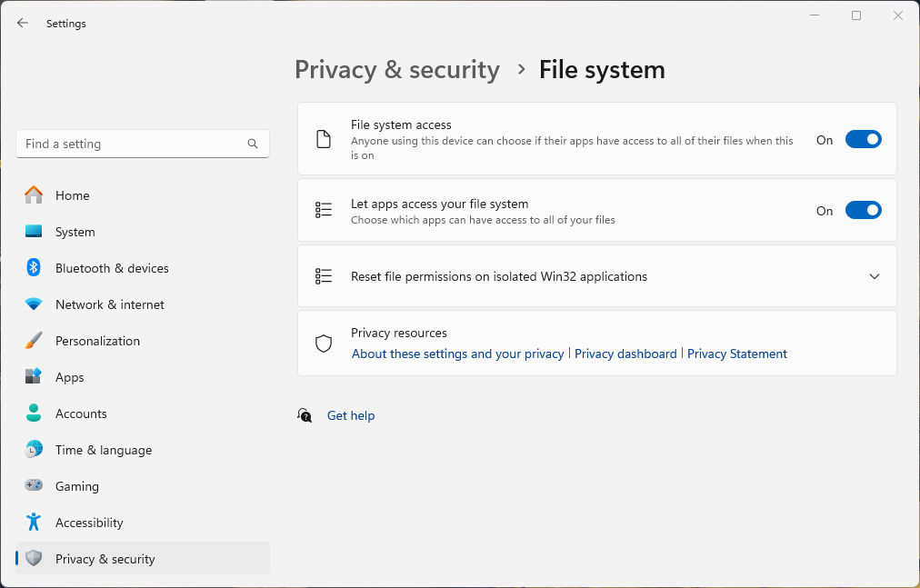920x588 pixels.
Task: Toggle off File system access
Action: coord(863,139)
